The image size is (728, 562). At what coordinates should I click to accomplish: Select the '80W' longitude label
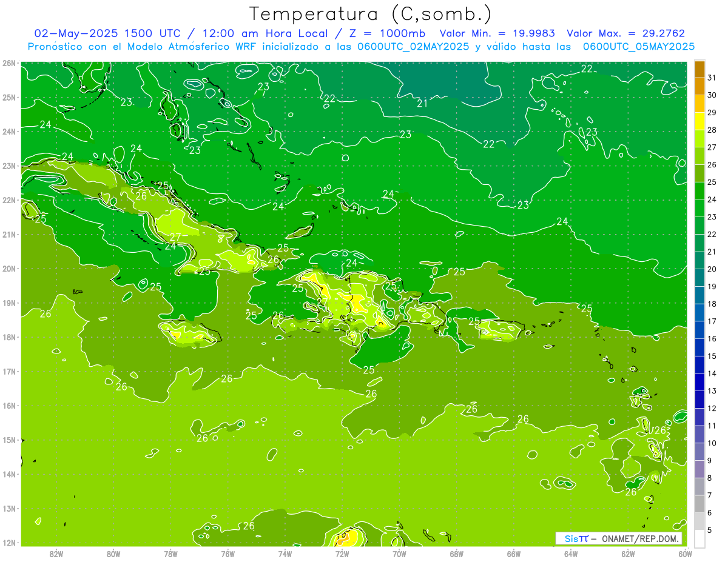click(x=113, y=554)
